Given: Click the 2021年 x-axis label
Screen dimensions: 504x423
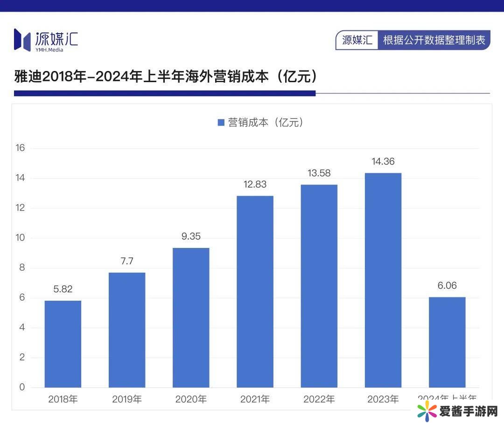Looking at the screenshot, I should pyautogui.click(x=255, y=399).
